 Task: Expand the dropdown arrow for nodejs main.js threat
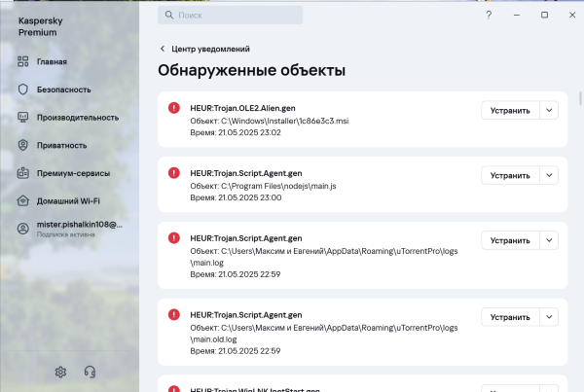[549, 175]
